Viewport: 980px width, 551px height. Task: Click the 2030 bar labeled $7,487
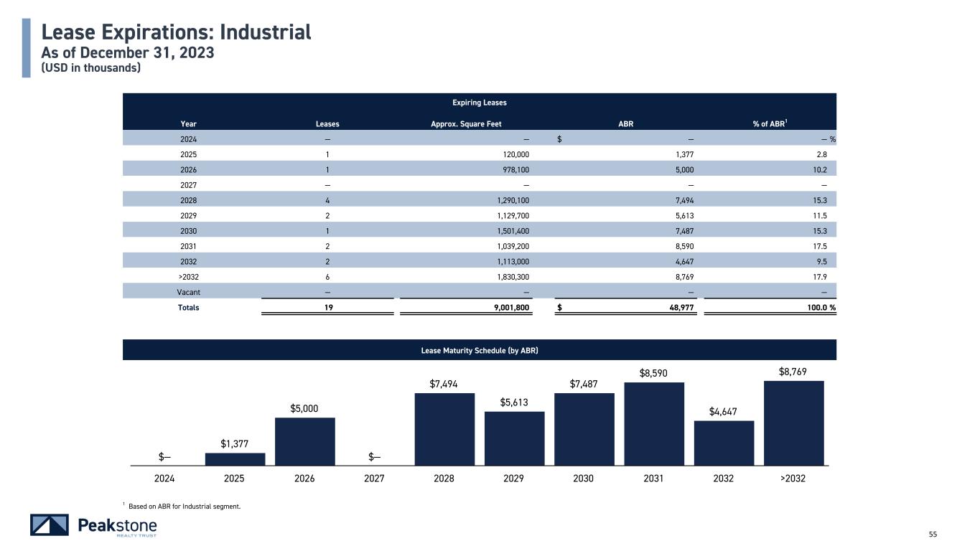click(584, 428)
